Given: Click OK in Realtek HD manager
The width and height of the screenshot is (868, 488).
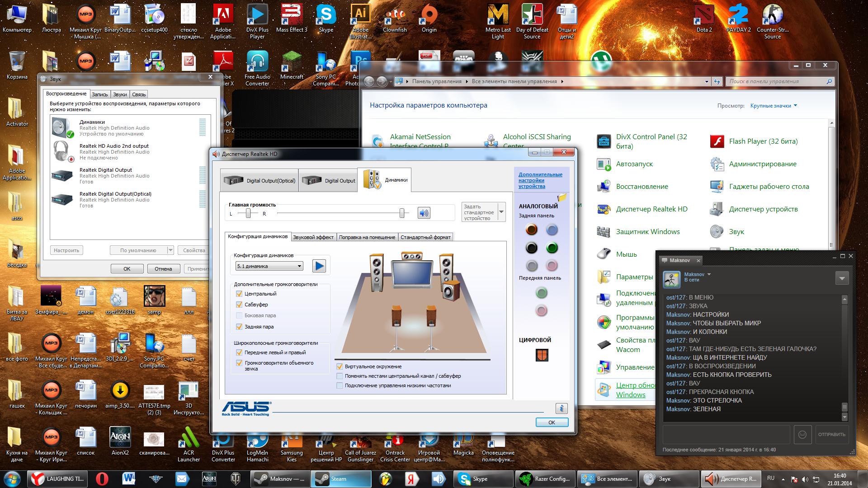Looking at the screenshot, I should (x=552, y=422).
